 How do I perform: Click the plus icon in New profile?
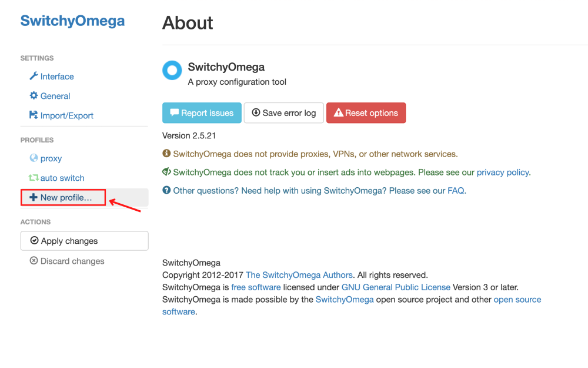[x=32, y=197]
